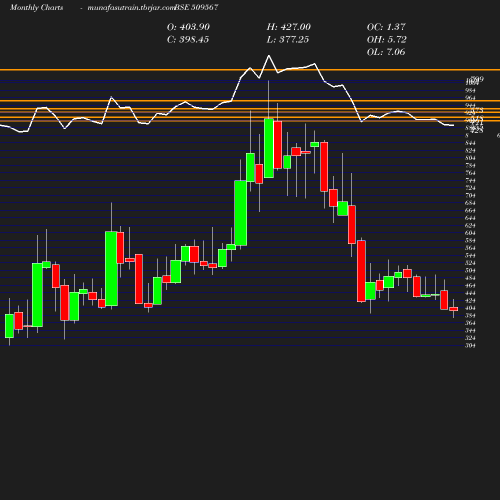
Task: Select the close value "C: 398.45"
Action: tap(188, 40)
